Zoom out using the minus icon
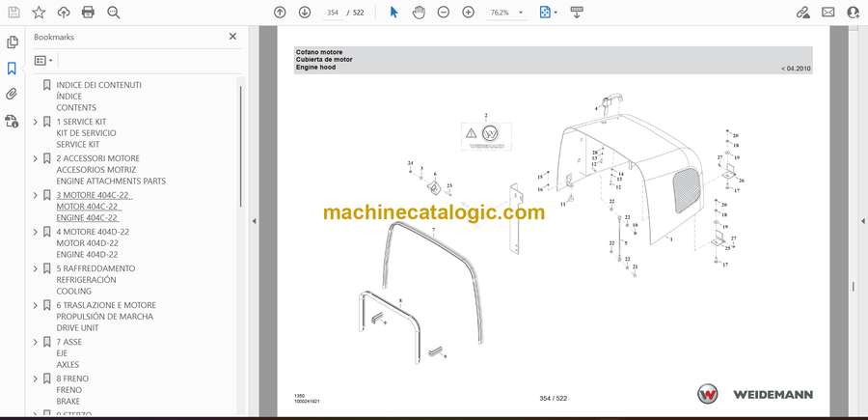868x420 pixels. pos(444,13)
